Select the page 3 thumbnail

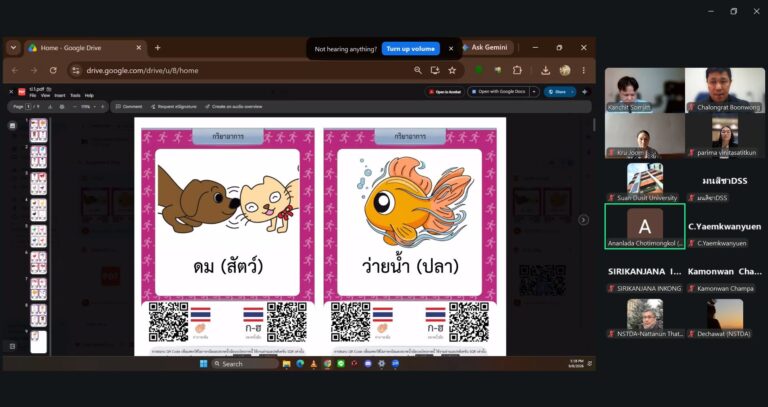[x=38, y=183]
